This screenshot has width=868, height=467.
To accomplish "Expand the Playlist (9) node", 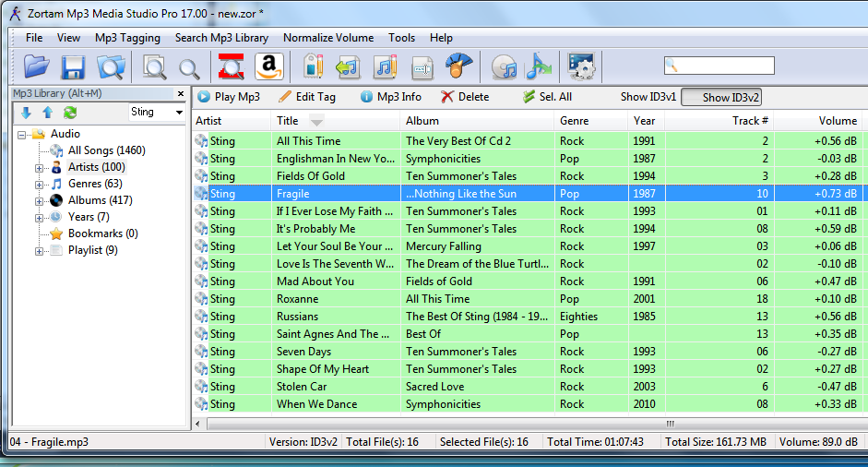I will (x=39, y=251).
